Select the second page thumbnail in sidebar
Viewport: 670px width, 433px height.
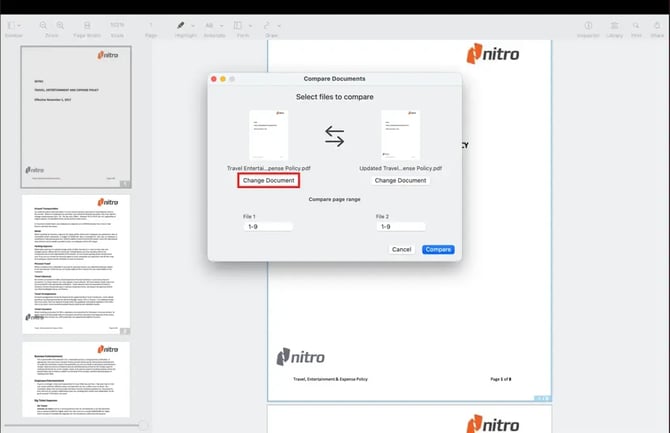(x=76, y=265)
